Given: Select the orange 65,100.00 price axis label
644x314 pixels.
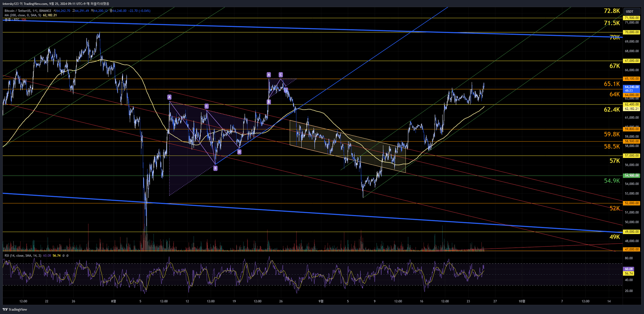Looking at the screenshot, I should tap(631, 79).
